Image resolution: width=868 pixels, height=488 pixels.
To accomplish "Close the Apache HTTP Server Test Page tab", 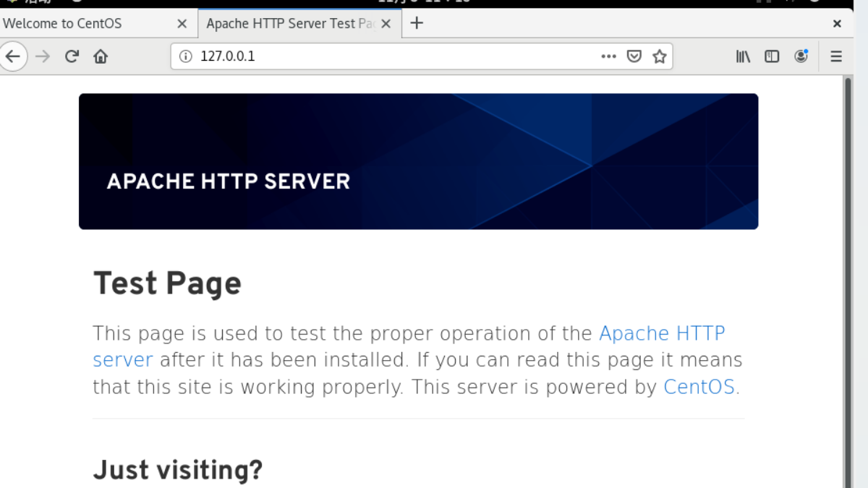I will (x=386, y=24).
